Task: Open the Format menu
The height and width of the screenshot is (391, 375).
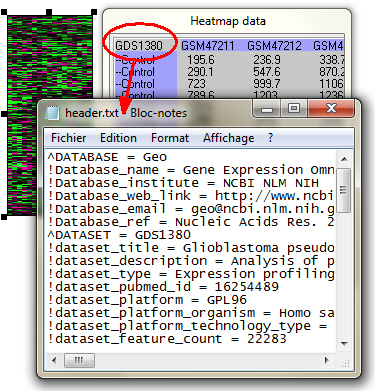Action: 170,138
